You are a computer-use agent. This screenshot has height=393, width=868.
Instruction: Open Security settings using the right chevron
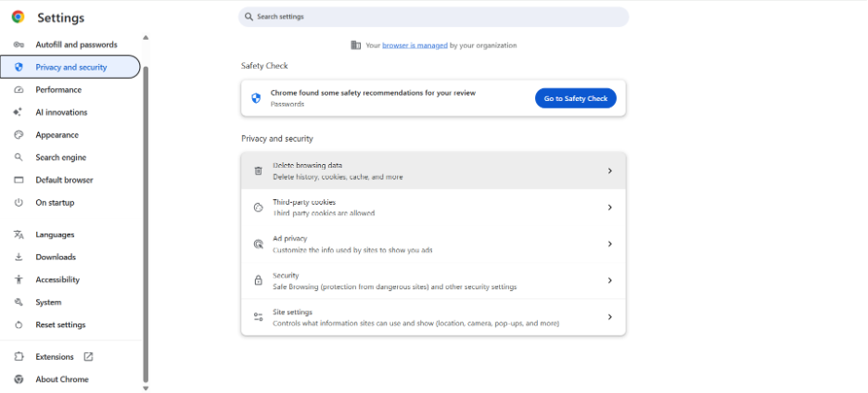(609, 280)
